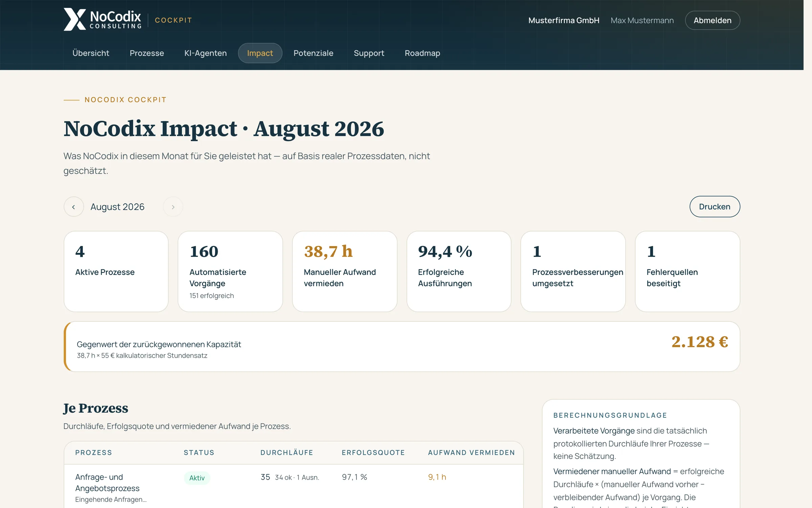Click the NoCodix Impact · August 2026 title
Image resolution: width=812 pixels, height=508 pixels.
tap(224, 129)
